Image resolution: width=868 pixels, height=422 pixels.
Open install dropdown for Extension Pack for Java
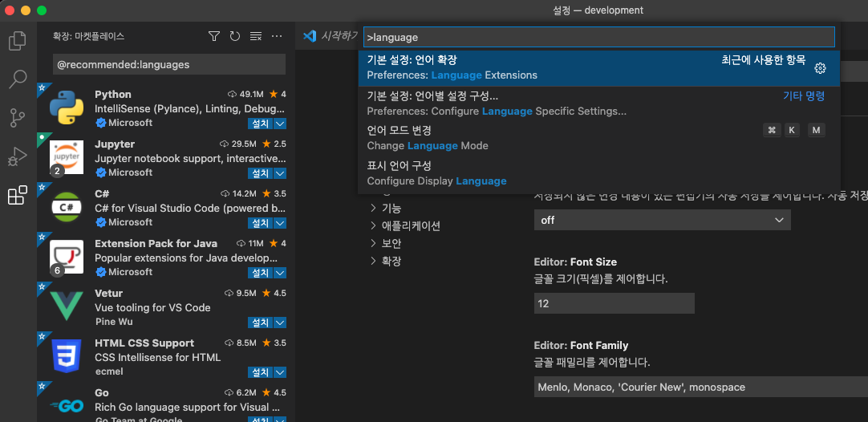tap(279, 273)
